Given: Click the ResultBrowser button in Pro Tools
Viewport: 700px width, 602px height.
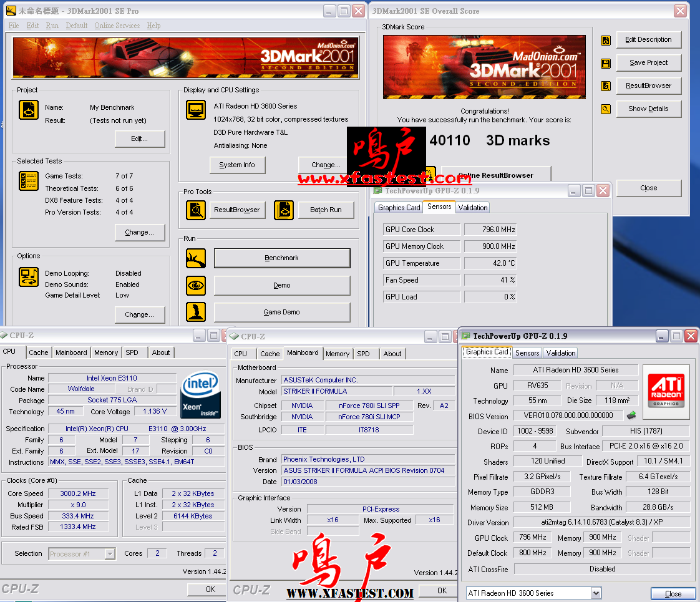Looking at the screenshot, I should click(237, 210).
